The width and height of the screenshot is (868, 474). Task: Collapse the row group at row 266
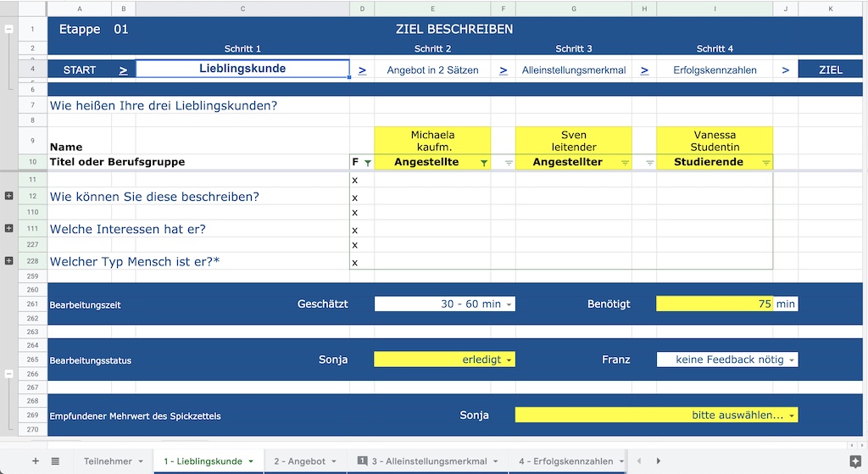point(8,374)
